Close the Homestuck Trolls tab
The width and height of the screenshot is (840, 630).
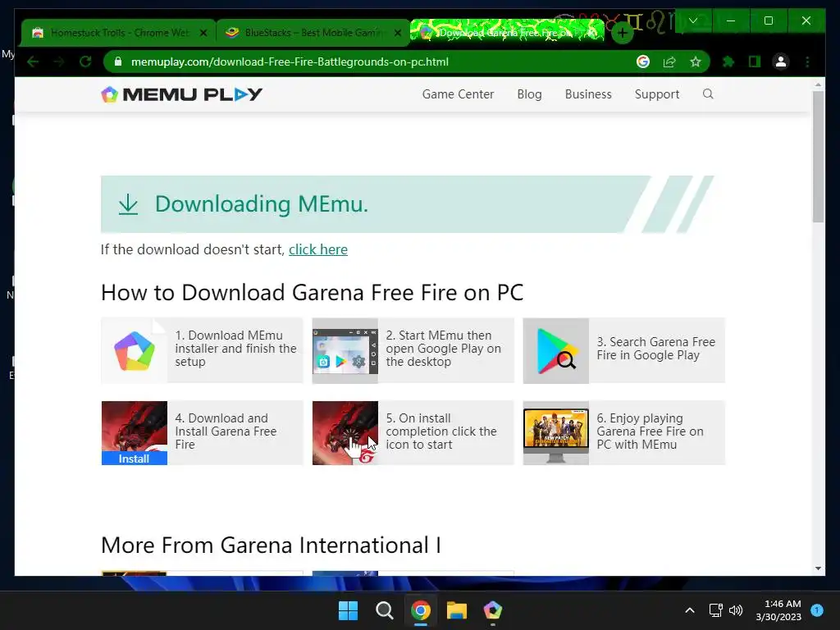203,33
